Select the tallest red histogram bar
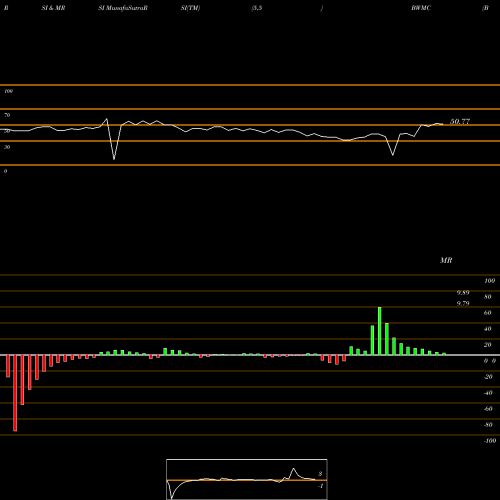 [x=15, y=393]
